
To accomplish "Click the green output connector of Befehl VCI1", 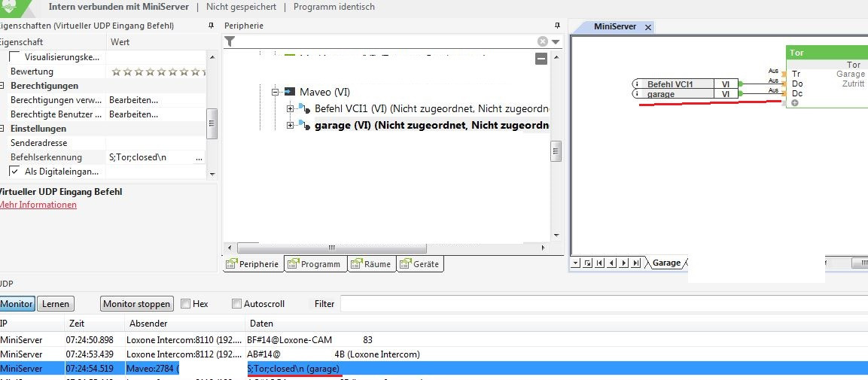I will [x=741, y=84].
